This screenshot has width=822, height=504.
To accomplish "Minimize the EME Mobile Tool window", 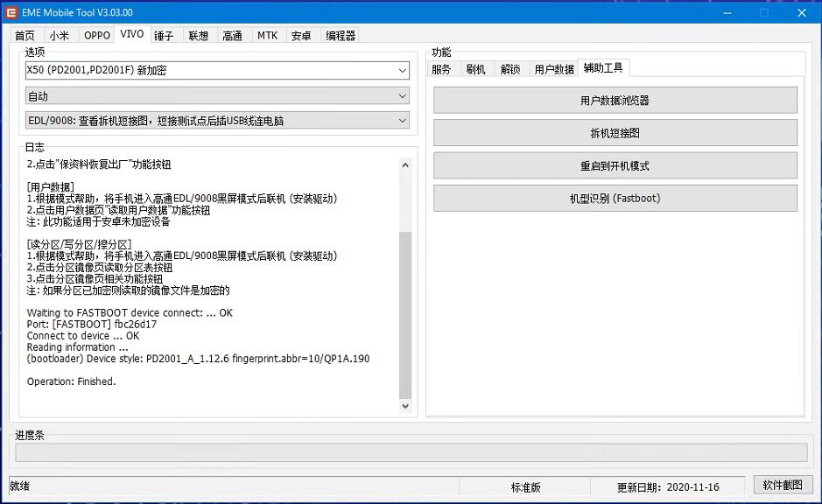I will pyautogui.click(x=727, y=12).
